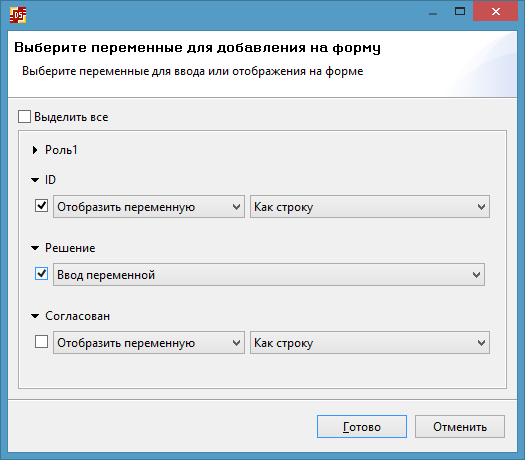Open Решение's Ввод переменной dropdown
Screen dimensions: 525x460
[269, 275]
